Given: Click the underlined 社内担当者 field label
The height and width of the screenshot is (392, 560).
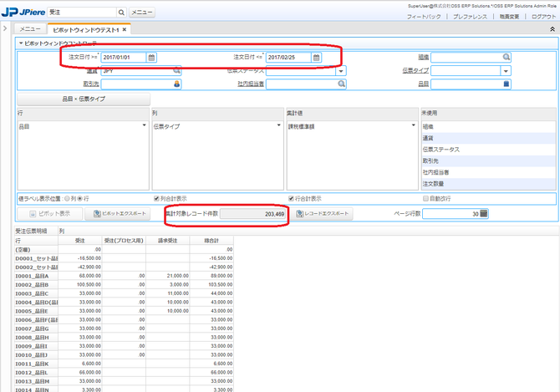Looking at the screenshot, I should (251, 84).
